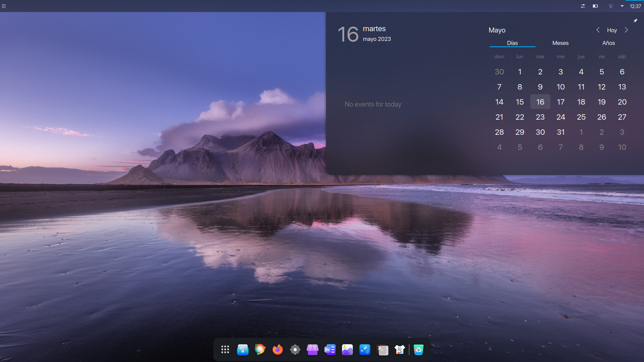Switch to the Días tab

pos(512,43)
